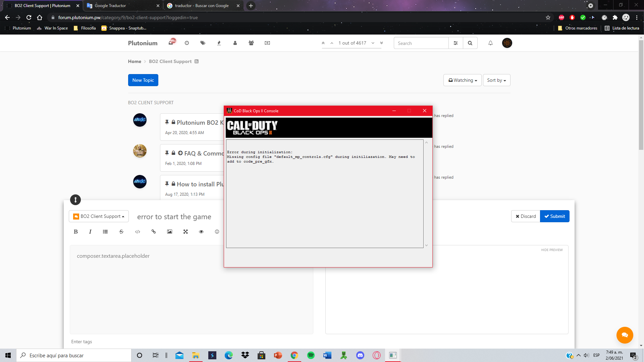Insert a picture via composer image icon

click(170, 232)
